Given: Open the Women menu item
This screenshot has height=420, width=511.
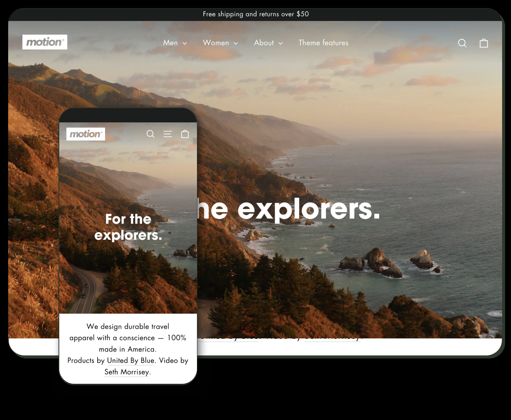Looking at the screenshot, I should [216, 43].
